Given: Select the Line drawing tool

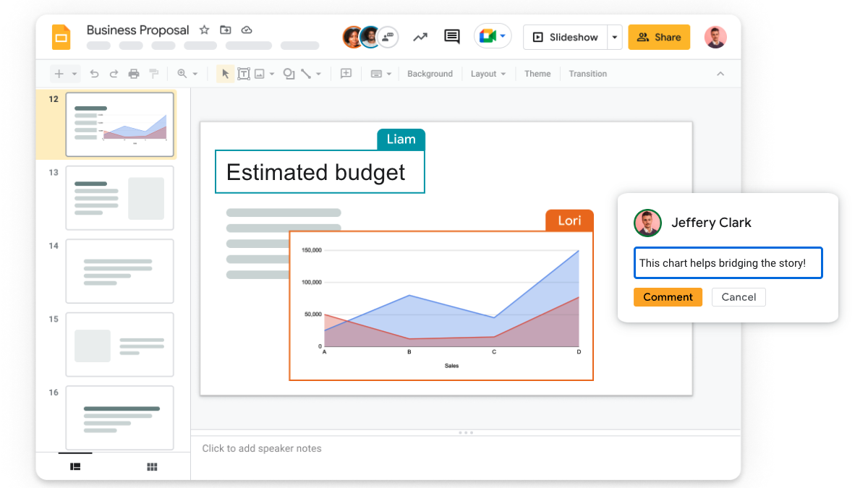Looking at the screenshot, I should point(307,73).
